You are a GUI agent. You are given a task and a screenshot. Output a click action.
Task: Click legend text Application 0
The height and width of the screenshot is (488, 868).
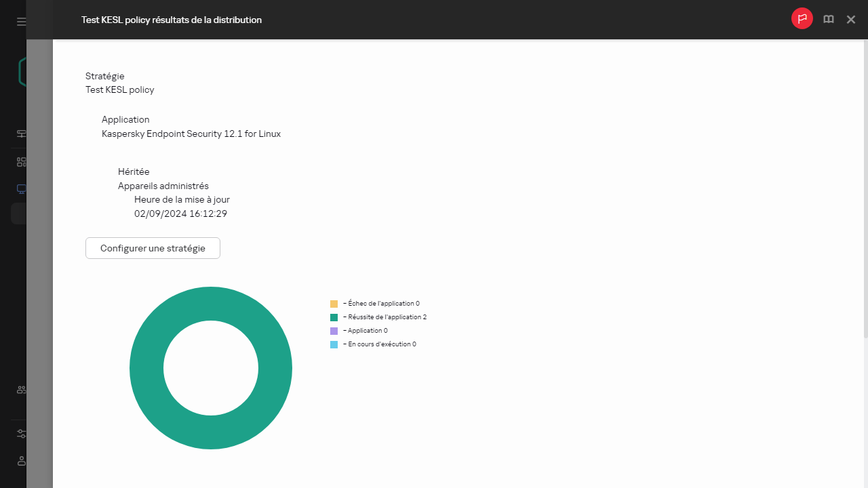366,331
